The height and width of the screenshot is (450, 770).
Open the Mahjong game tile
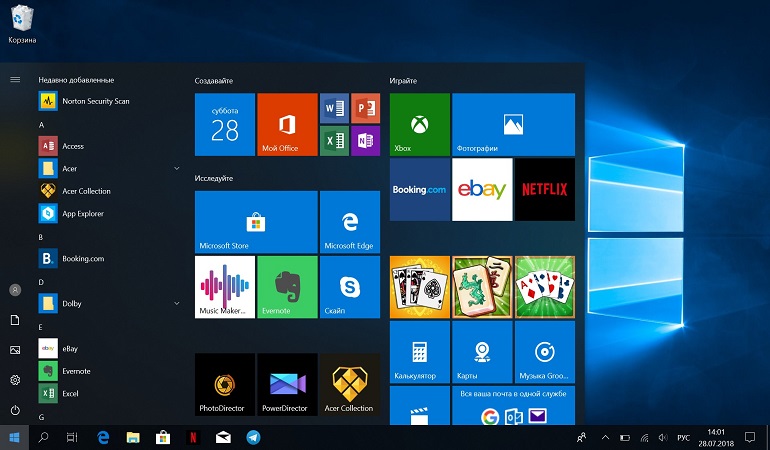[x=482, y=287]
